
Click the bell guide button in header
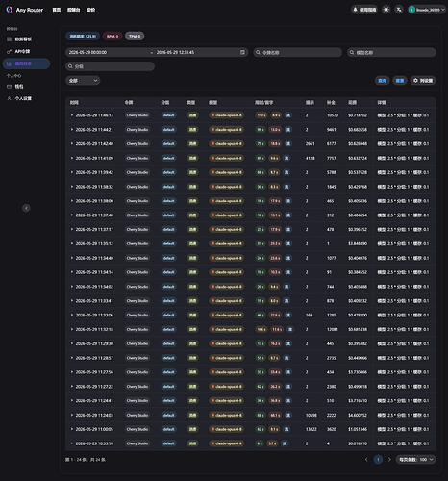click(x=364, y=10)
